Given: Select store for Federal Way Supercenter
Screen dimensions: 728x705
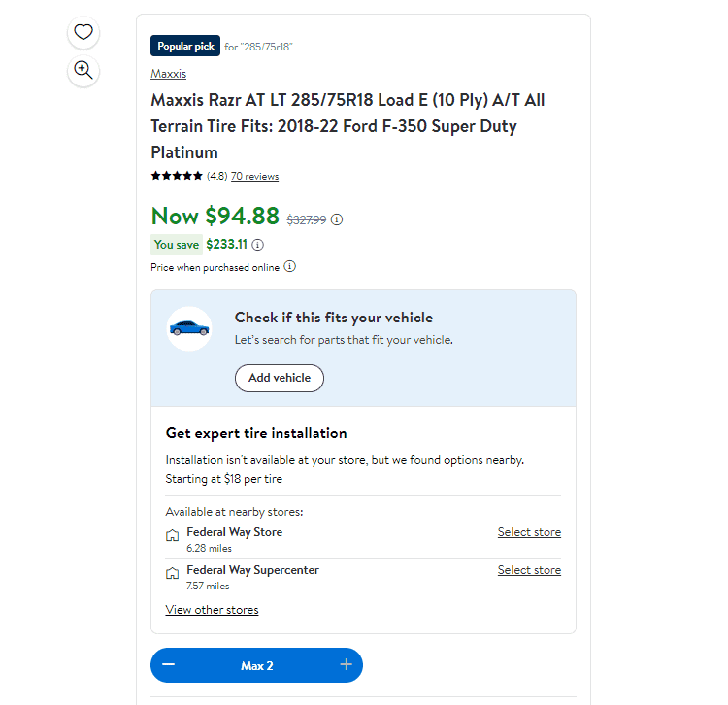Looking at the screenshot, I should pyautogui.click(x=529, y=570).
